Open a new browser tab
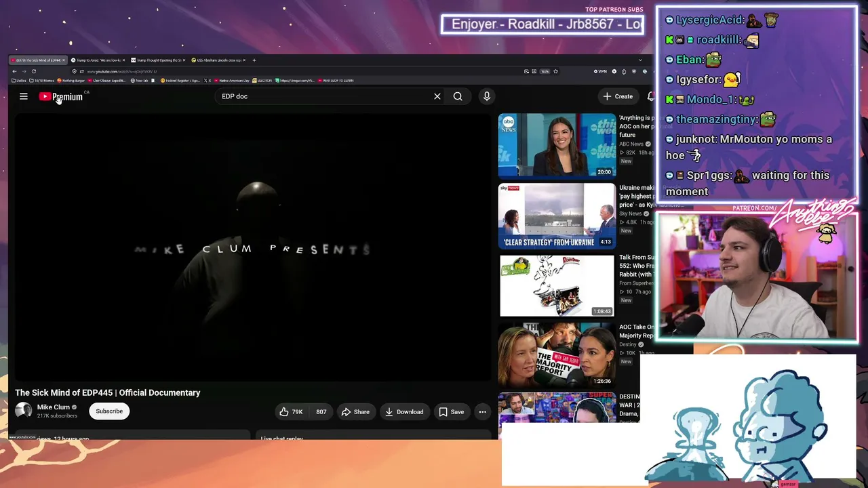The image size is (868, 488). pos(254,60)
